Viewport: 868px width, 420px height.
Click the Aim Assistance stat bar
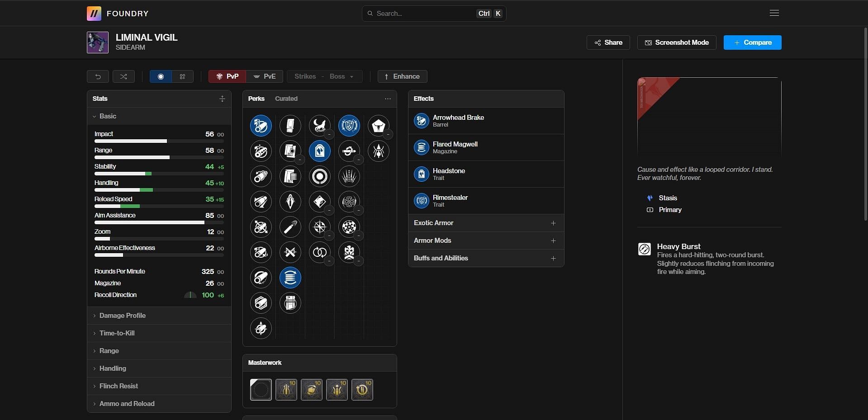[x=159, y=222]
